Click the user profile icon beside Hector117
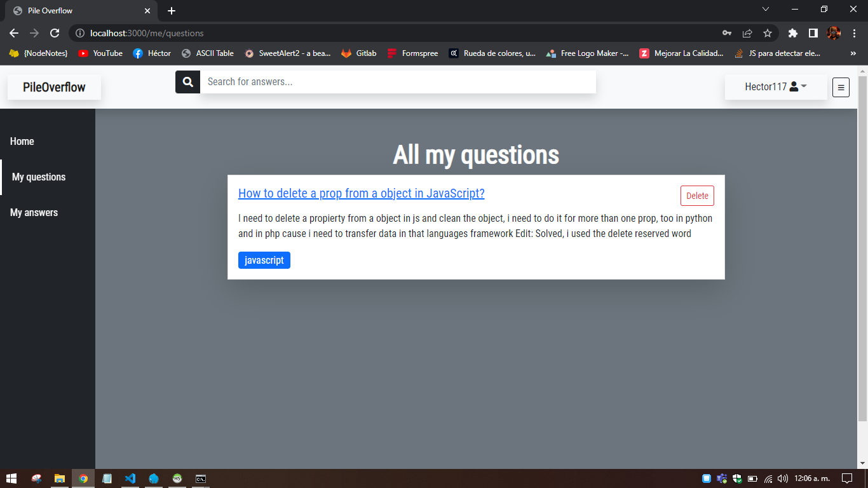 point(793,86)
